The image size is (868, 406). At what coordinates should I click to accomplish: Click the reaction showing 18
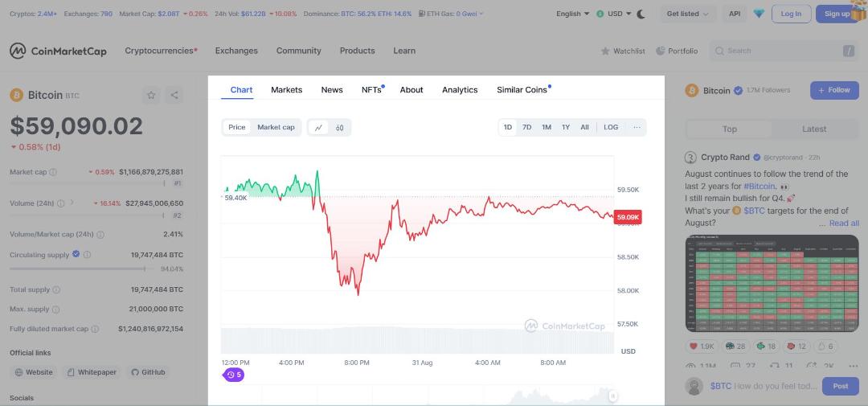[766, 347]
